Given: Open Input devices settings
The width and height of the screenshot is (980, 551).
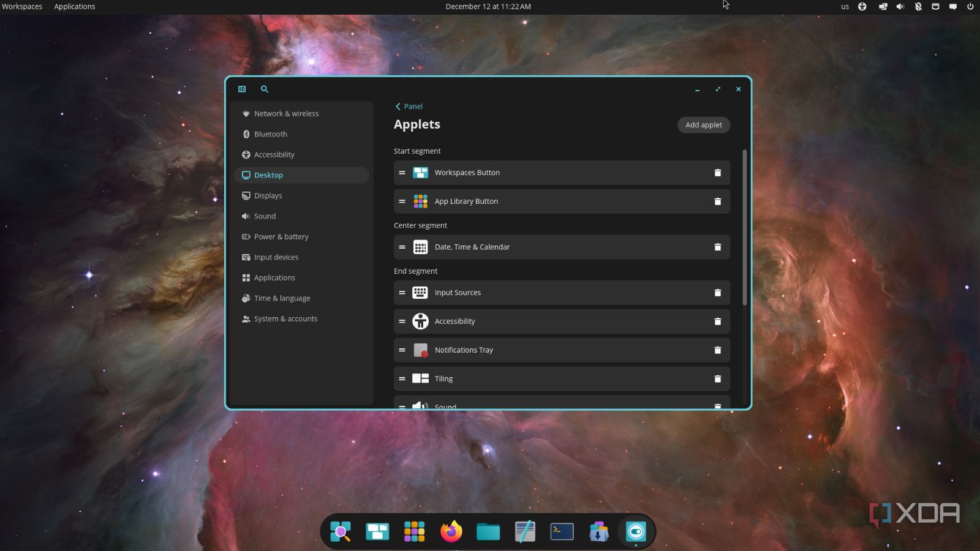Looking at the screenshot, I should (301, 257).
